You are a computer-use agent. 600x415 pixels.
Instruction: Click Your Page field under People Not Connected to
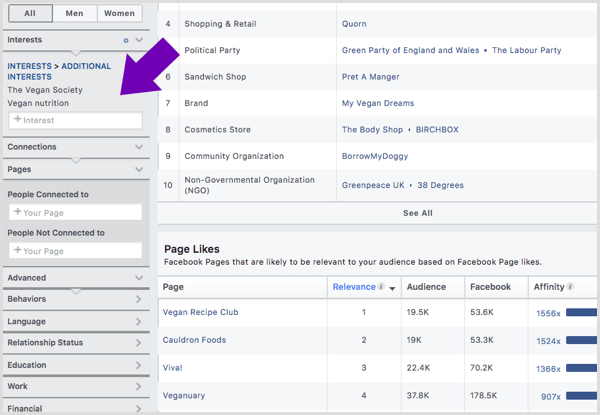pos(75,251)
